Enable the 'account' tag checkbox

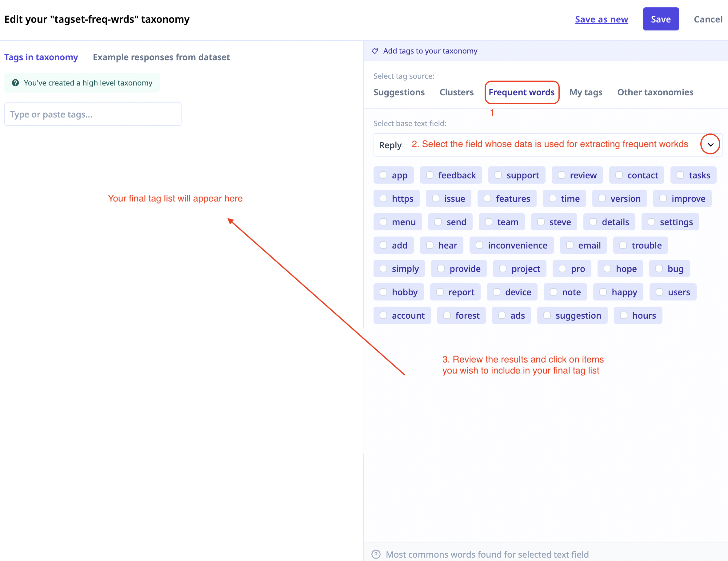[383, 316]
